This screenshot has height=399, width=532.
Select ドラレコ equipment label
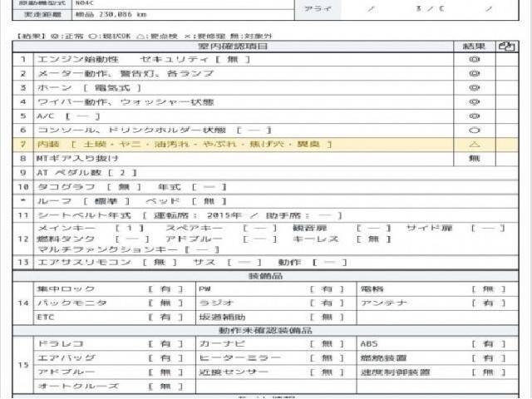pos(61,343)
